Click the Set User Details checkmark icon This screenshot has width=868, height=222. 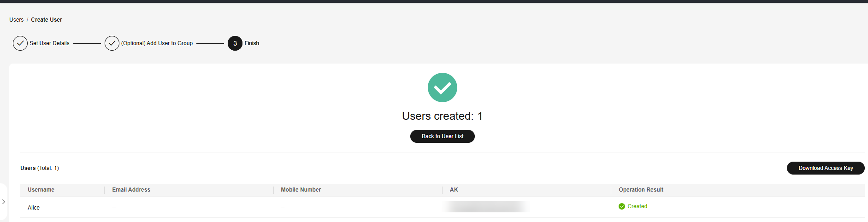tap(20, 43)
